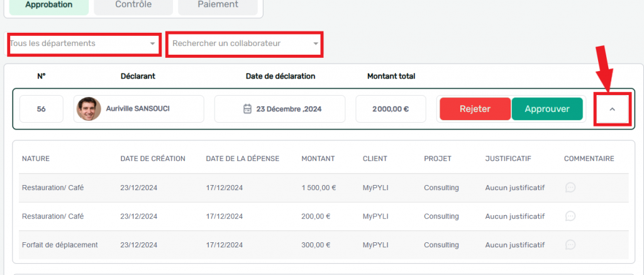Open the Rechercher un collaborateur dropdown
The image size is (644, 275).
(245, 43)
